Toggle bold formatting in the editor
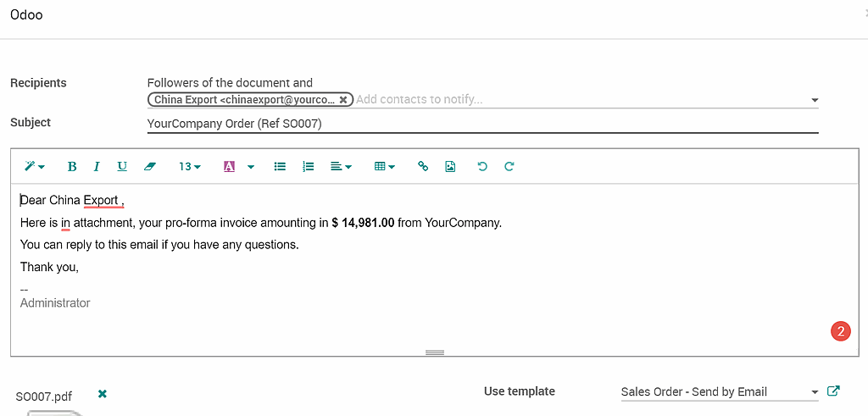This screenshot has height=416, width=868. [x=72, y=167]
